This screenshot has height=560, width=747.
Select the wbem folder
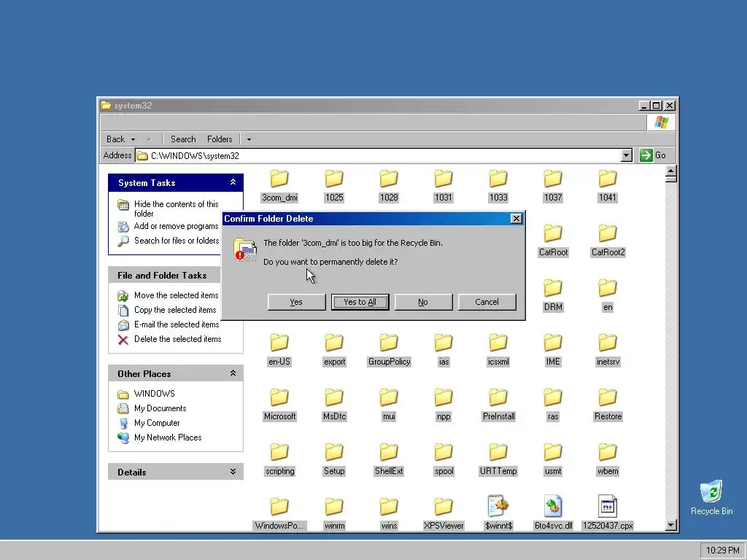tap(608, 459)
